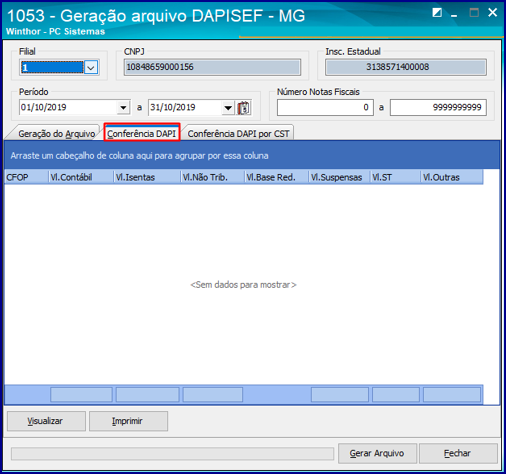Click the Vl.Outras footer total cell
The width and height of the screenshot is (506, 474).
click(x=452, y=395)
